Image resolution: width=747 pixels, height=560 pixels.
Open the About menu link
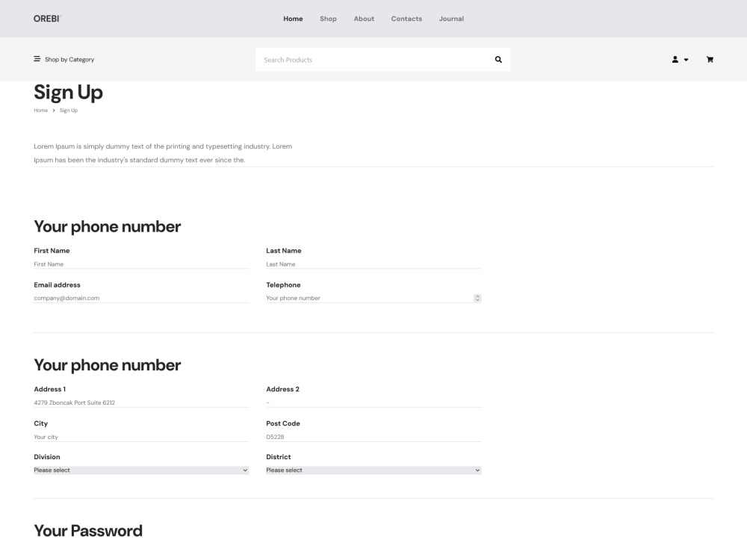click(x=364, y=19)
